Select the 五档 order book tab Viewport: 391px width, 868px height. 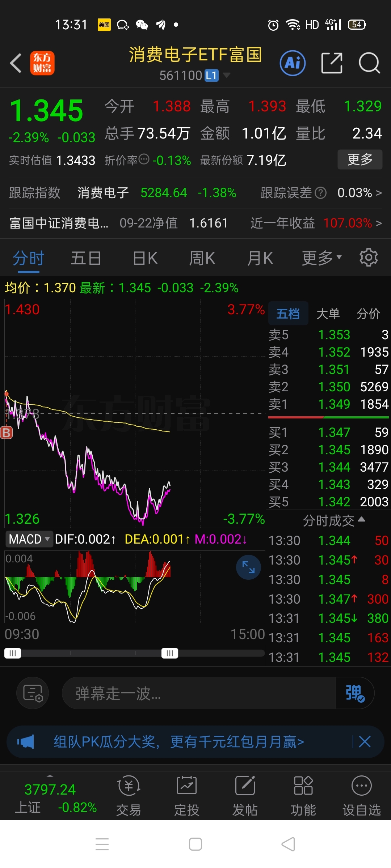click(x=288, y=313)
